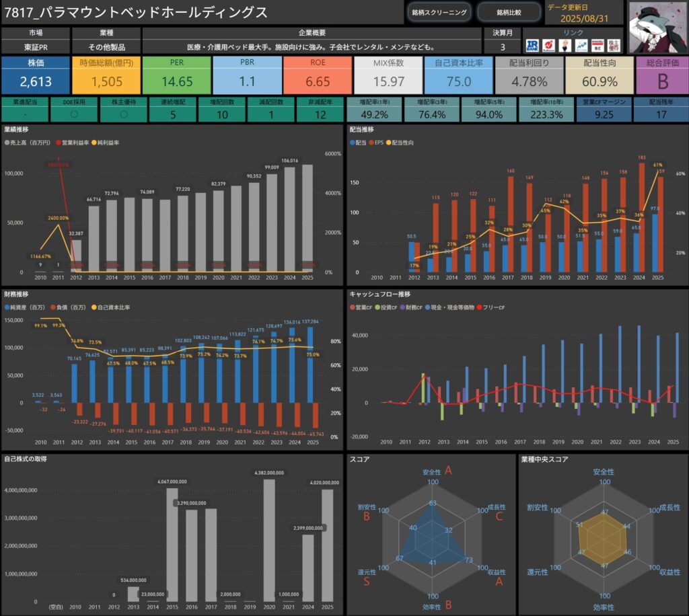Click the 安全性 A label in スコア radar
The width and height of the screenshot is (689, 616).
tap(437, 471)
